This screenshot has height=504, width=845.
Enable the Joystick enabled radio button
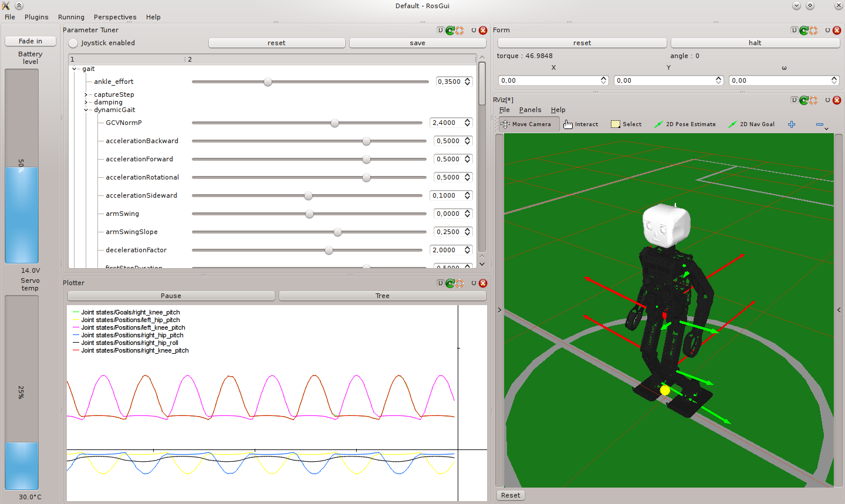[x=73, y=43]
